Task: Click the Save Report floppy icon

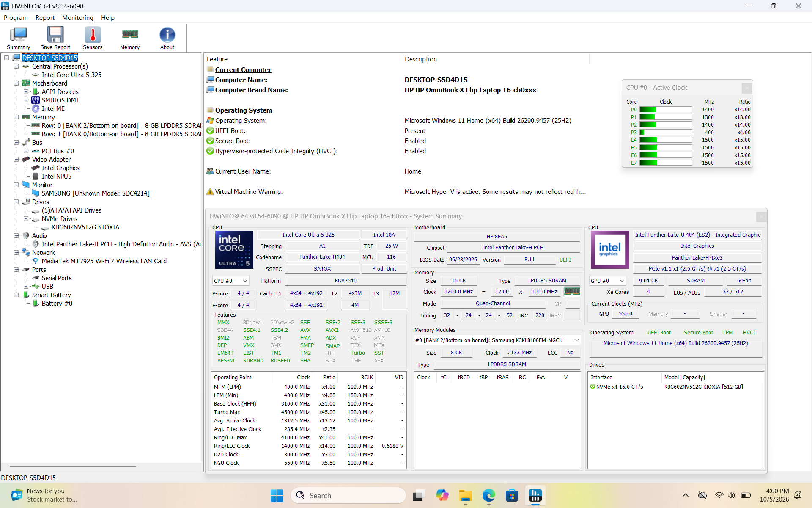Action: (55, 38)
